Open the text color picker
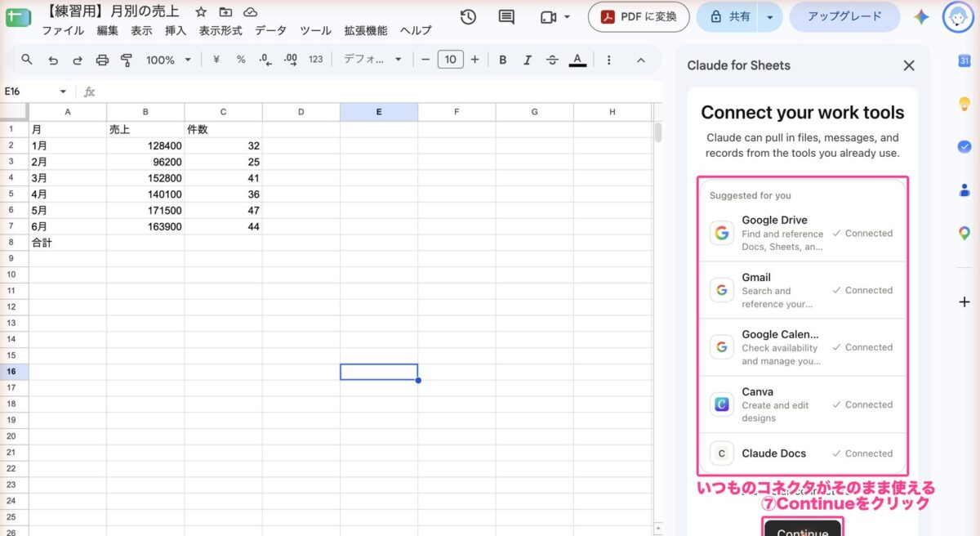Image resolution: width=980 pixels, height=536 pixels. click(577, 60)
